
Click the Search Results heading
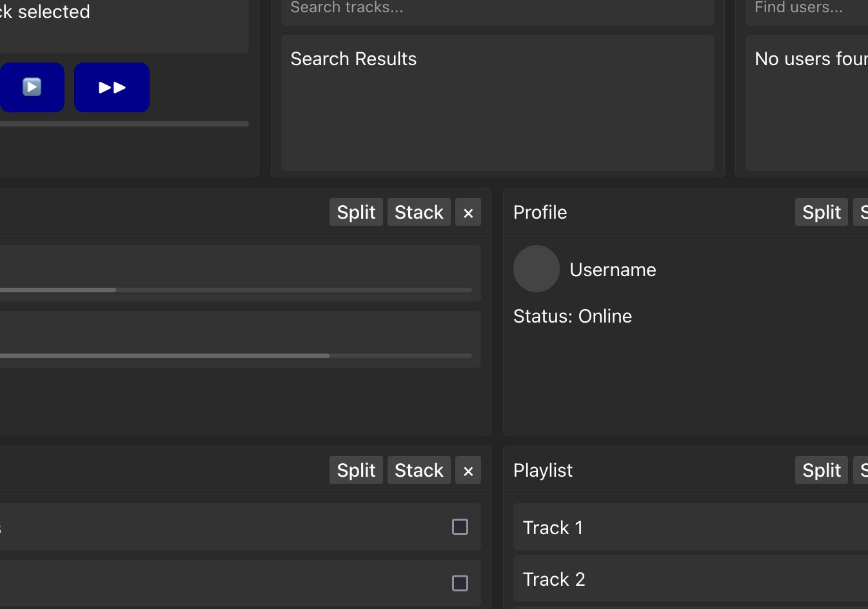[x=353, y=59]
